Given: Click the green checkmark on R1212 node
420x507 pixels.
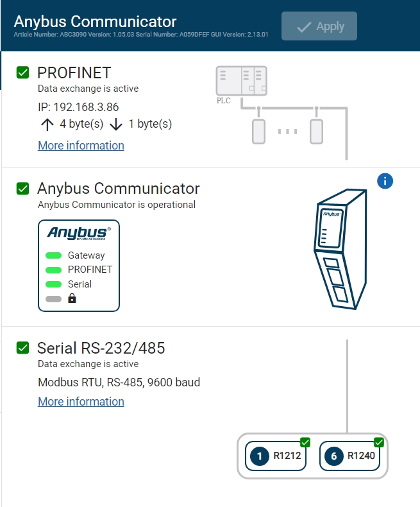Looking at the screenshot, I should click(x=305, y=442).
